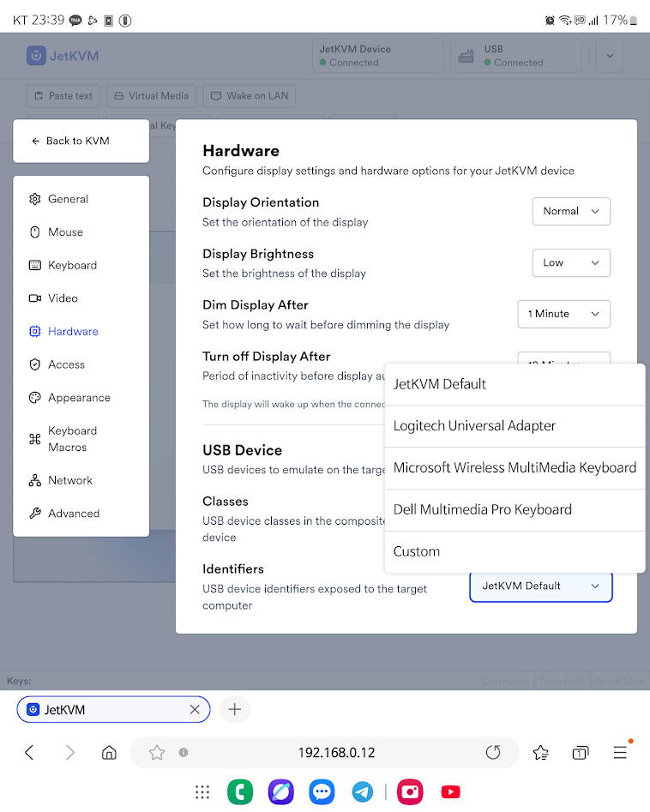650x812 pixels.
Task: Tap the page reload icon
Action: pos(493,753)
